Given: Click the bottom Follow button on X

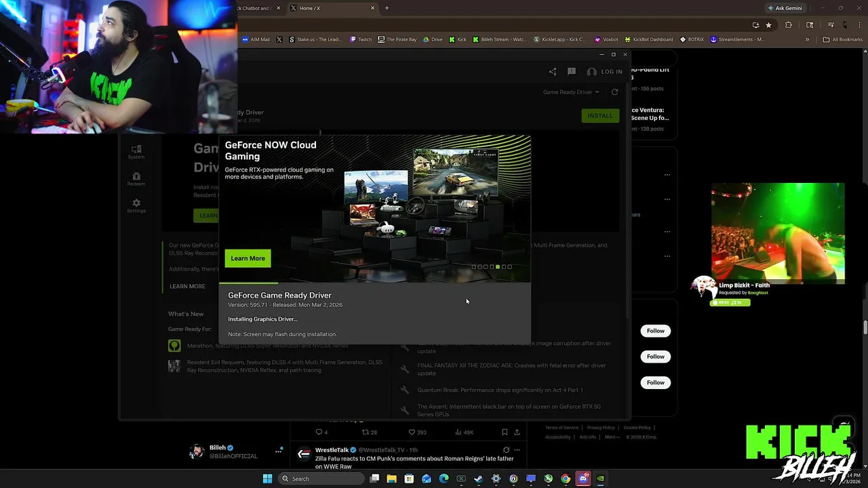Looking at the screenshot, I should pyautogui.click(x=655, y=382).
